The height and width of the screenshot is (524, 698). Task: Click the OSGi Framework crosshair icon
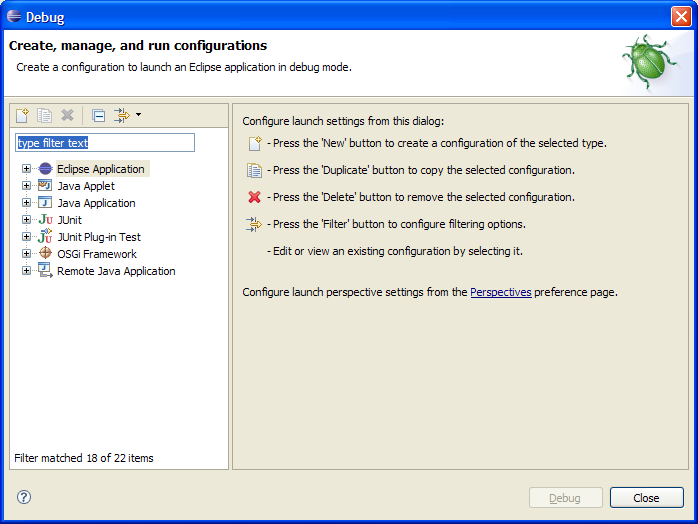click(x=45, y=253)
